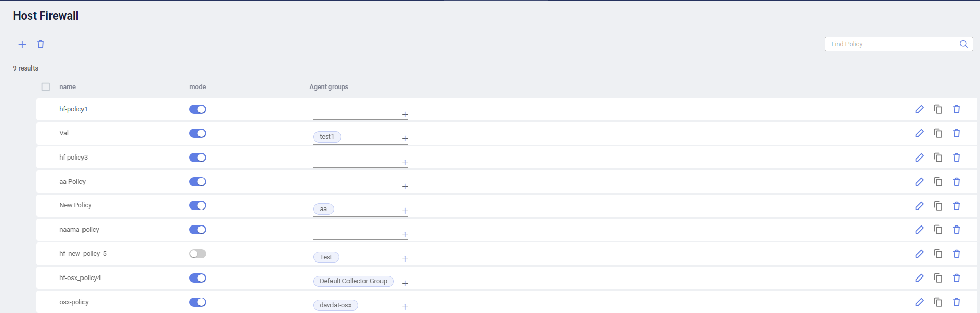The height and width of the screenshot is (313, 980).
Task: Click the search magnifier icon
Action: (x=964, y=44)
